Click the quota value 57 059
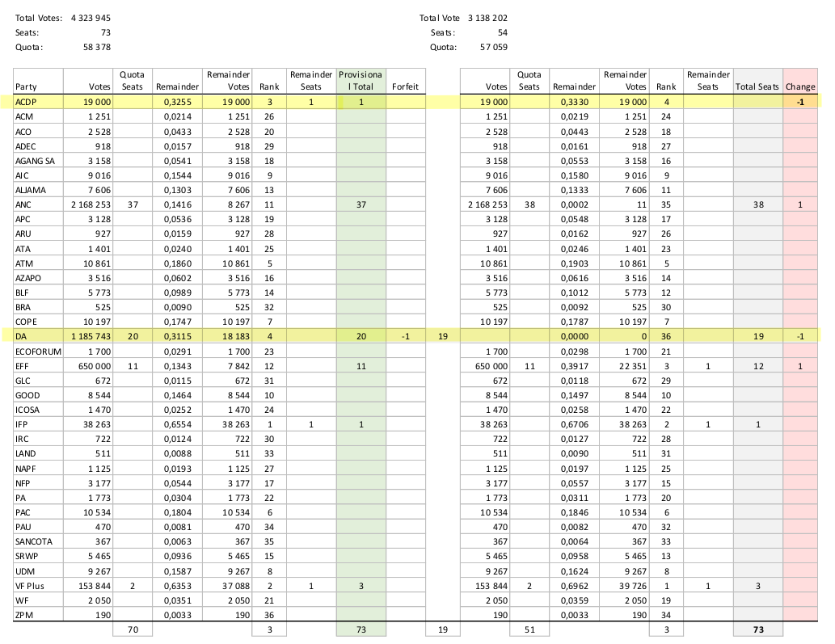The height and width of the screenshot is (644, 835). pyautogui.click(x=494, y=48)
